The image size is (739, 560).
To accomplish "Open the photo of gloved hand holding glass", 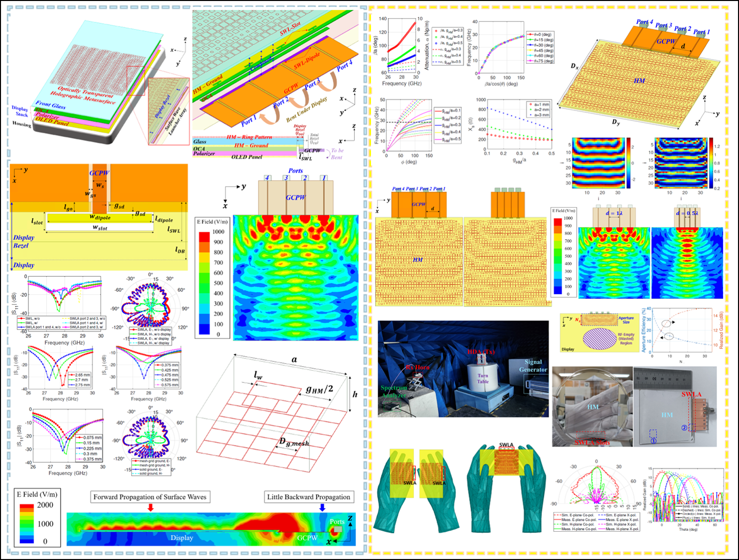I will tap(592, 407).
